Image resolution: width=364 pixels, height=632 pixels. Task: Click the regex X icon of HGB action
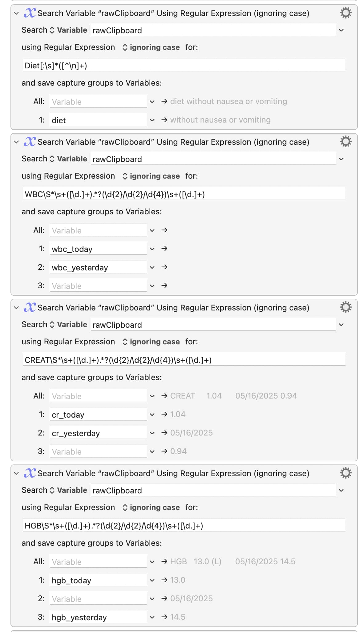(30, 473)
